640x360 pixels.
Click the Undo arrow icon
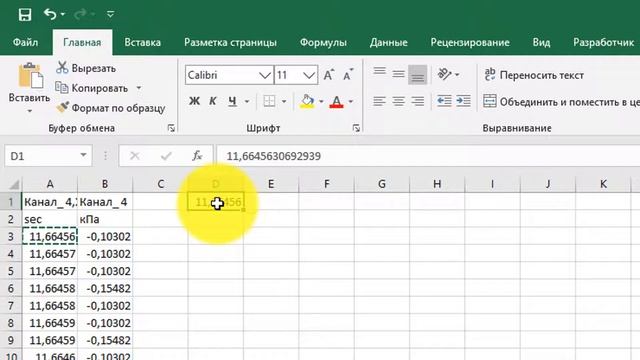coord(50,14)
